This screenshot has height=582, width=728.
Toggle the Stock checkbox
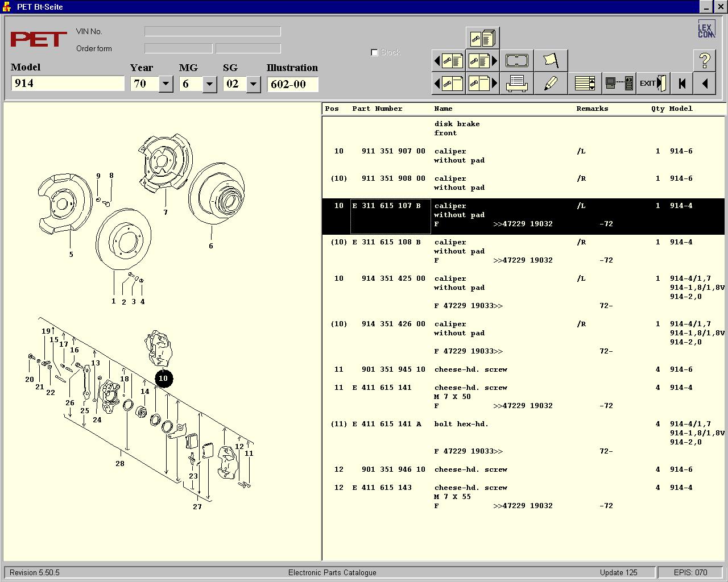[374, 52]
